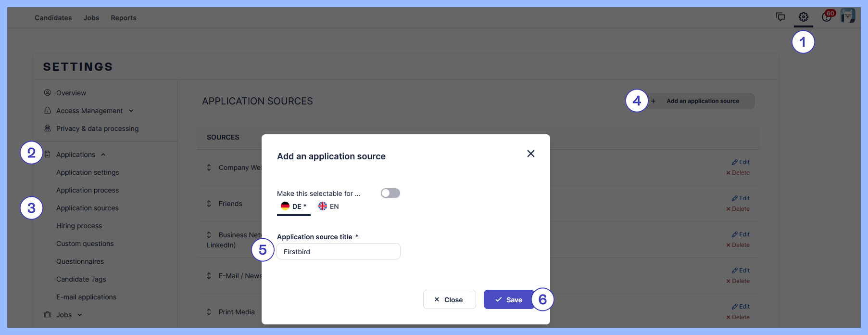
Task: Expand the Jobs settings section
Action: pyautogui.click(x=80, y=315)
